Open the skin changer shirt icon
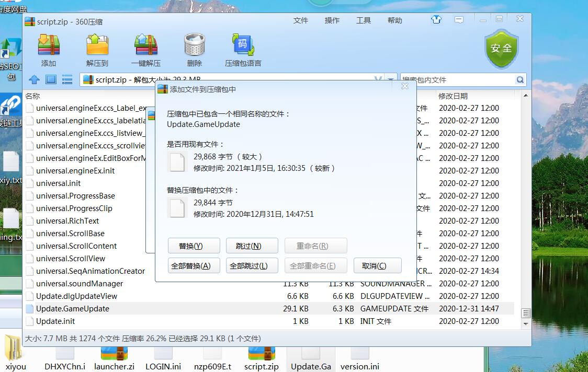588x372 pixels. coord(436,20)
